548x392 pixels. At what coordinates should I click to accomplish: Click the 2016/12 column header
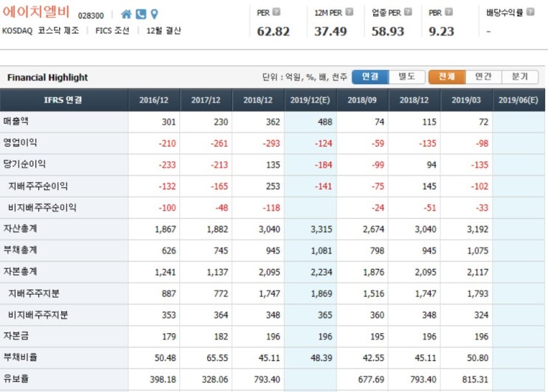[153, 100]
